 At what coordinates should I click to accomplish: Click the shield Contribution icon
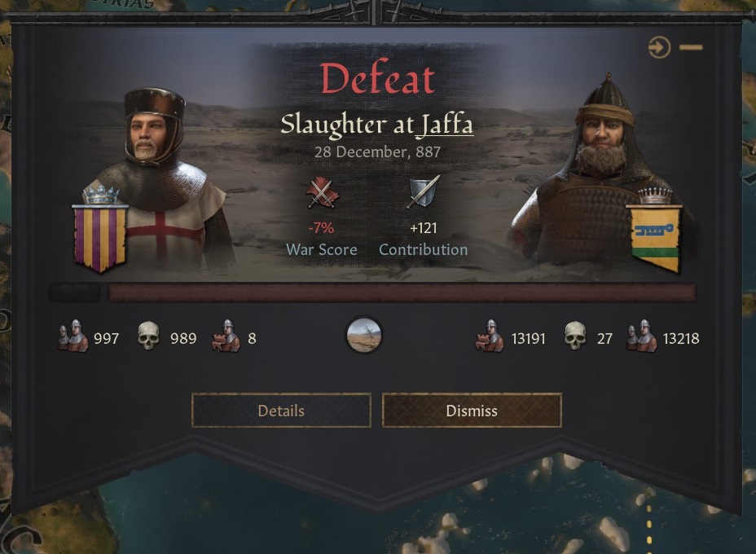point(424,192)
